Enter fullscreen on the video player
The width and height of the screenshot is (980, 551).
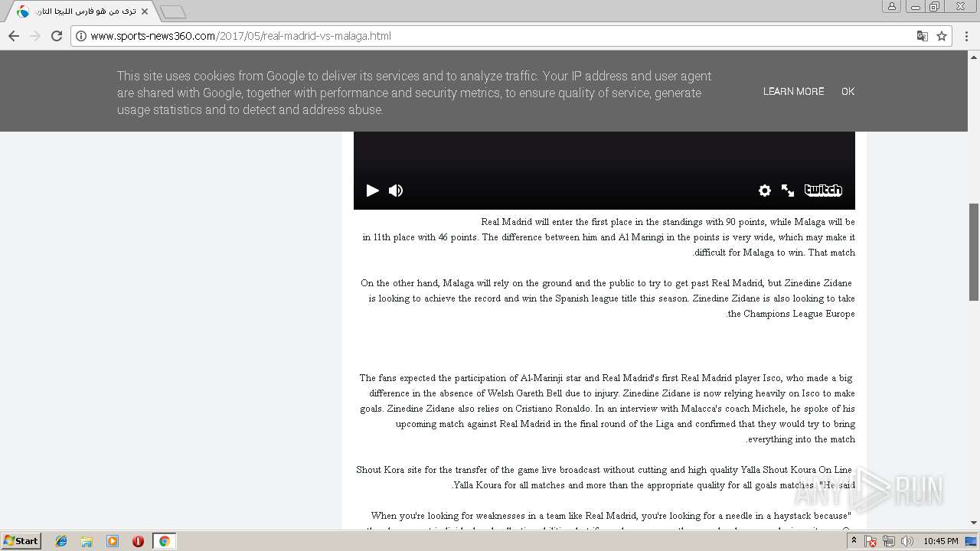tap(788, 191)
